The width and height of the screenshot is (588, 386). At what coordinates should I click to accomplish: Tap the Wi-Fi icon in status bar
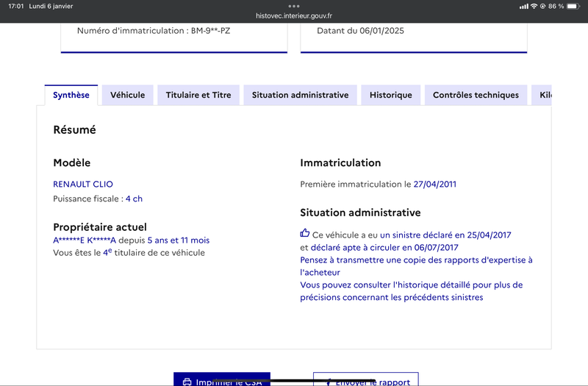tap(534, 6)
